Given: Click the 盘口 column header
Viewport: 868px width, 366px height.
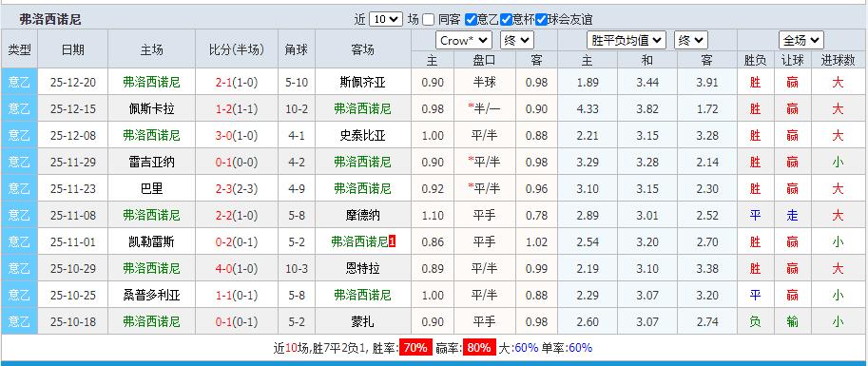Looking at the screenshot, I should [484, 60].
